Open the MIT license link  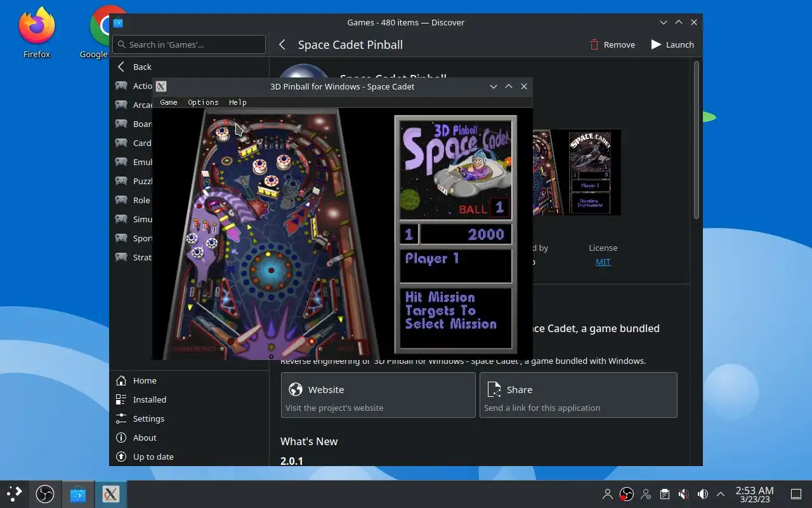(x=603, y=262)
